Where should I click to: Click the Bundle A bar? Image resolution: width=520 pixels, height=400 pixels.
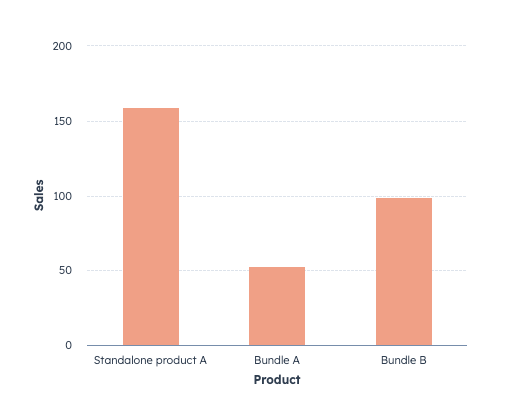coord(277,306)
